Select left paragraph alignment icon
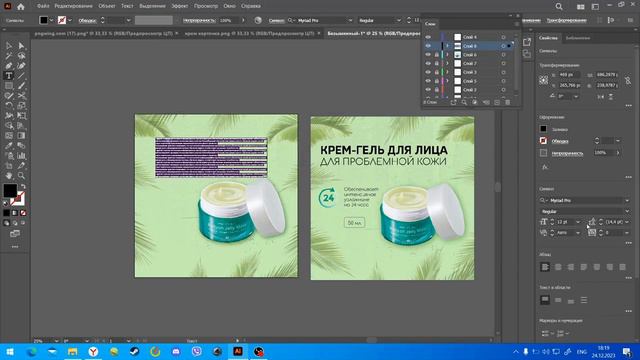This screenshot has height=360, width=640. point(545,267)
